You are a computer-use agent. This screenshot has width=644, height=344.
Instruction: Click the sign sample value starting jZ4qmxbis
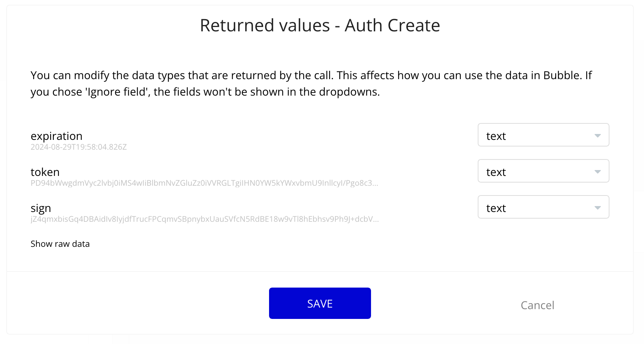[x=204, y=219]
